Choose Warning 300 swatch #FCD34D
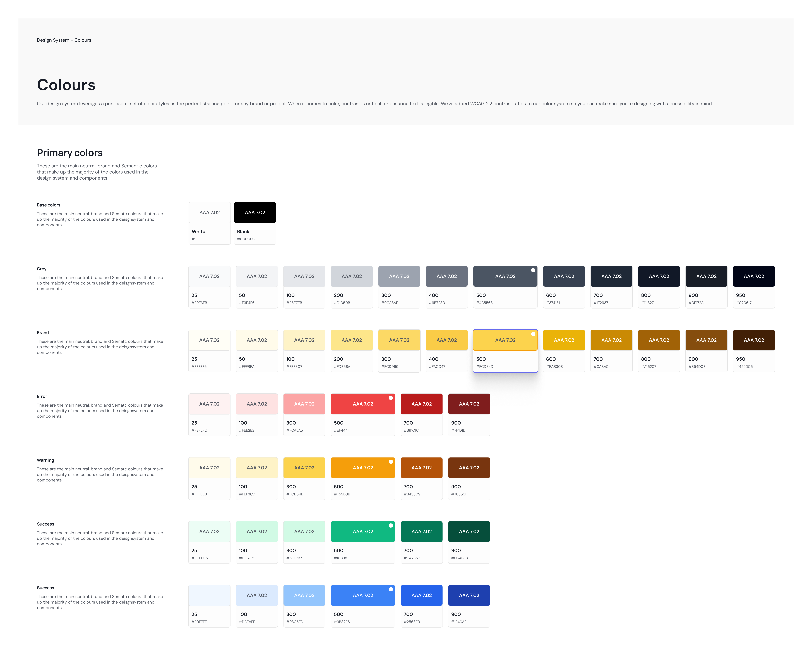The image size is (812, 646). [304, 478]
